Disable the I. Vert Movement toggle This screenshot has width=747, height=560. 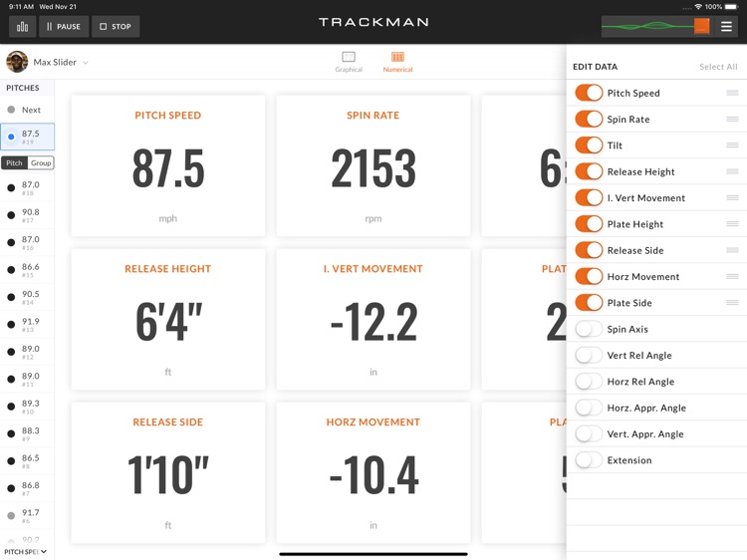tap(589, 197)
